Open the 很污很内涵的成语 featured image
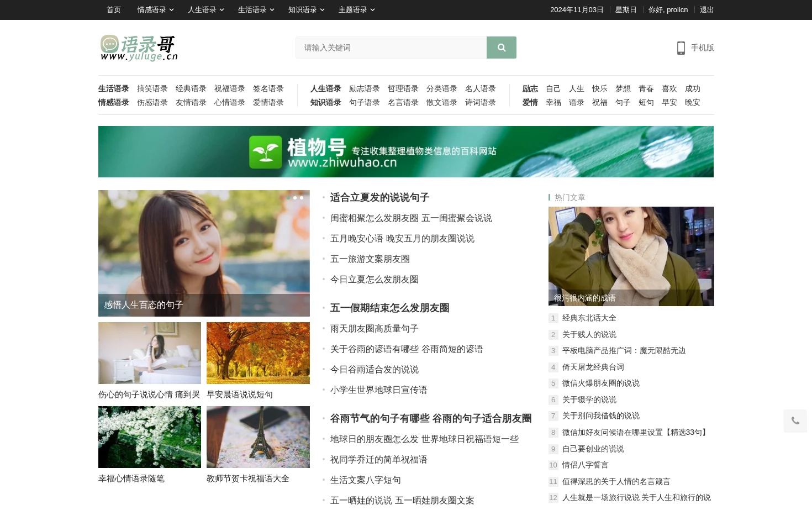This screenshot has width=812, height=510. pyautogui.click(x=631, y=256)
